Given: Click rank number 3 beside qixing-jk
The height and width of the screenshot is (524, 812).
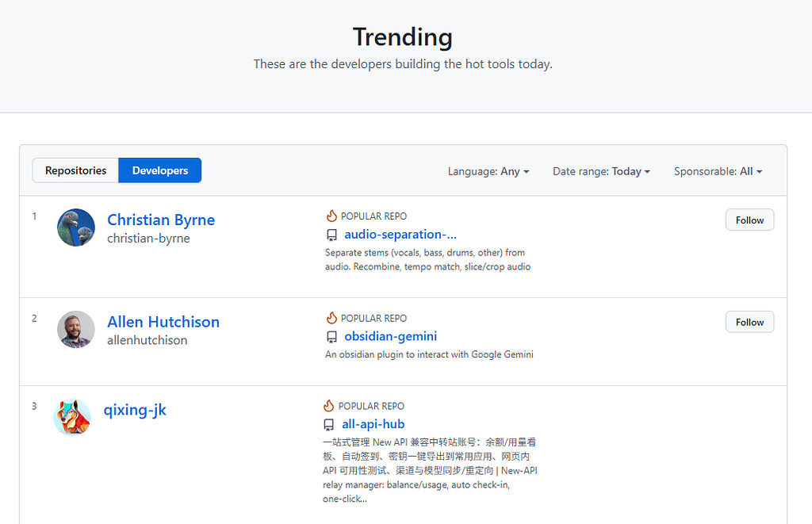Looking at the screenshot, I should [x=34, y=407].
